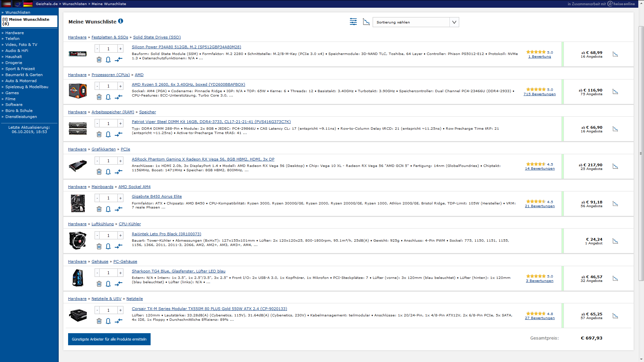The image size is (644, 362).
Task: Click info icon next to Meine Wunschliste
Action: point(121,21)
